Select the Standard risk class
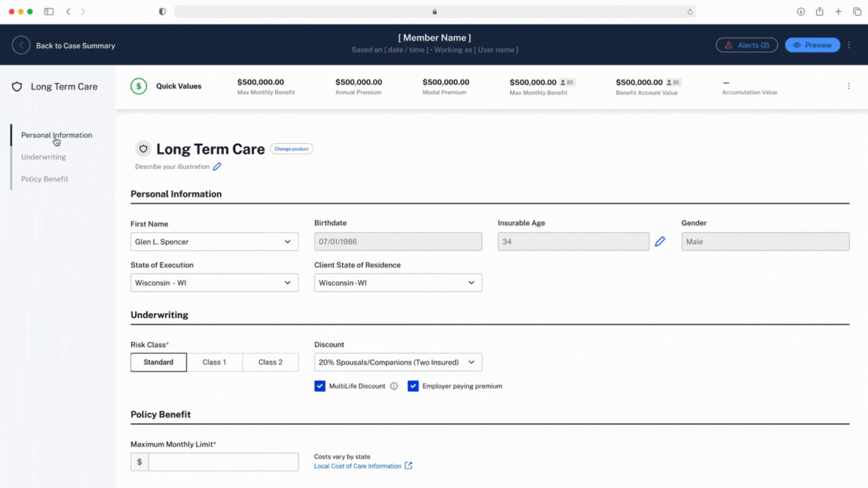The height and width of the screenshot is (488, 868). [x=158, y=362]
